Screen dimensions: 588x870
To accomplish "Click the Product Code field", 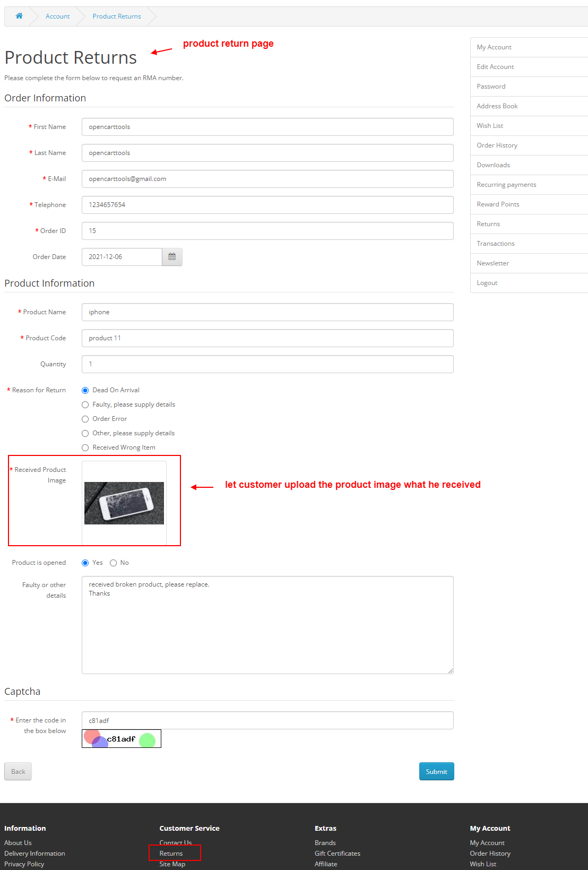I will (x=267, y=338).
